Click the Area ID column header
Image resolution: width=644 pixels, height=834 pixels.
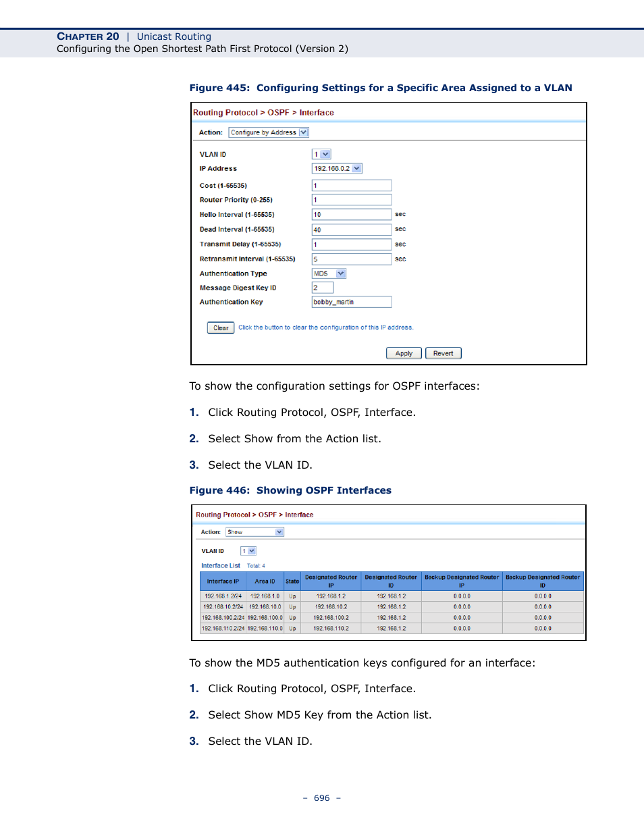265,581
